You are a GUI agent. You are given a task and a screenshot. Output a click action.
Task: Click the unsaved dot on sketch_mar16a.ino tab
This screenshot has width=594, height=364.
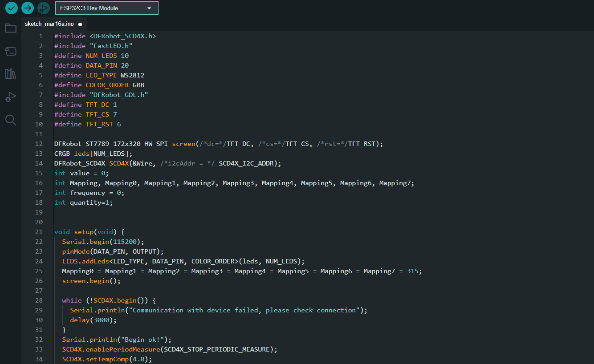coord(80,24)
